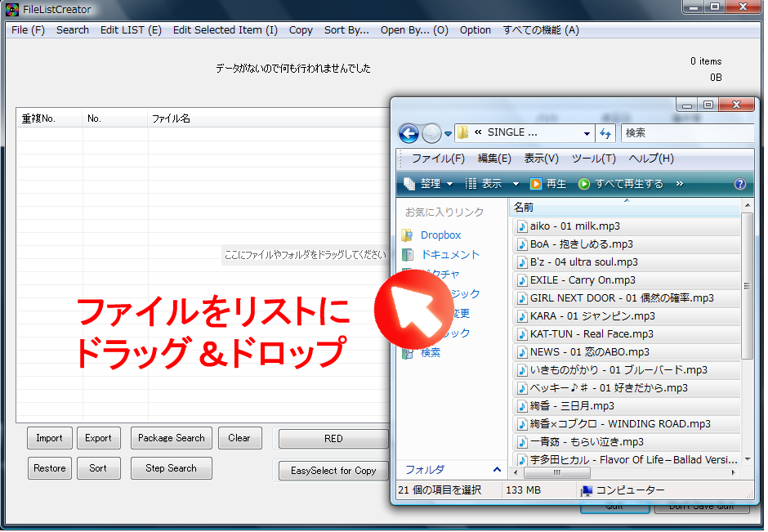Viewport: 768px width, 532px height.
Task: Expand the 表示 views dropdown arrow
Action: tap(516, 184)
